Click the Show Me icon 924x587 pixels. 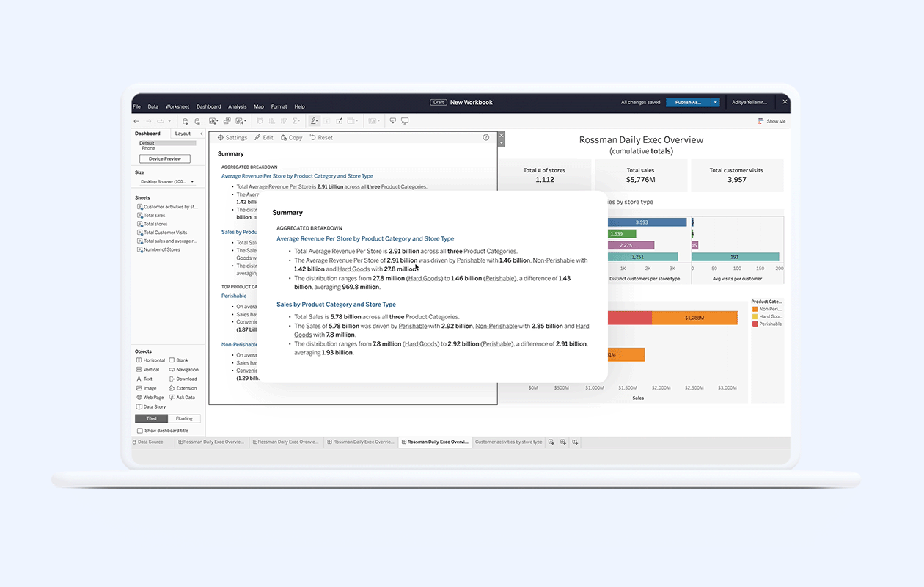761,121
